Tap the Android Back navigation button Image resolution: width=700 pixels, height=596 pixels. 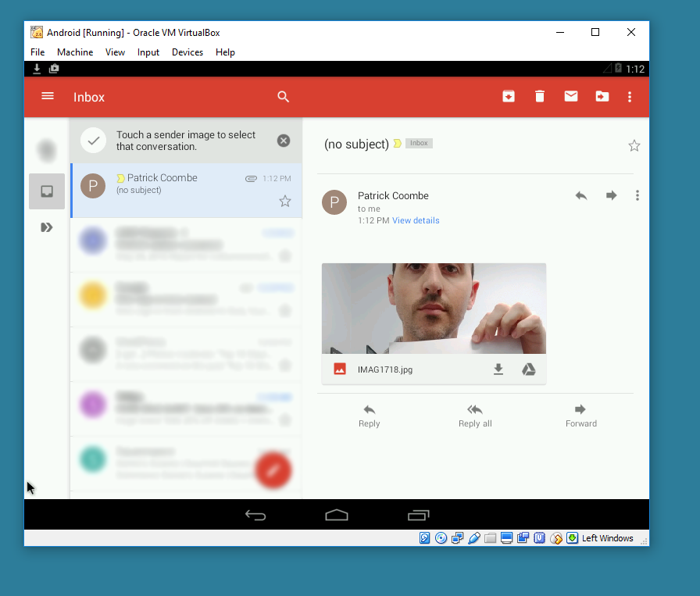(x=255, y=516)
